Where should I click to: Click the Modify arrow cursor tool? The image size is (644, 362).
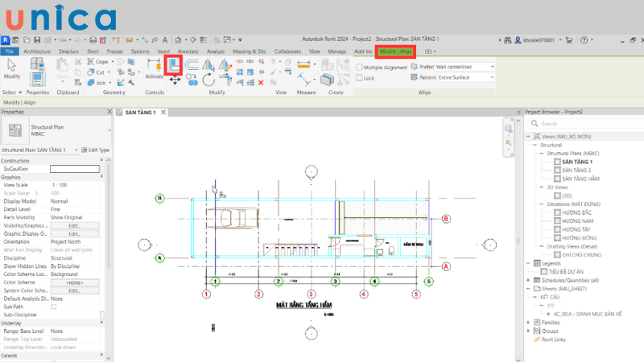[11, 69]
